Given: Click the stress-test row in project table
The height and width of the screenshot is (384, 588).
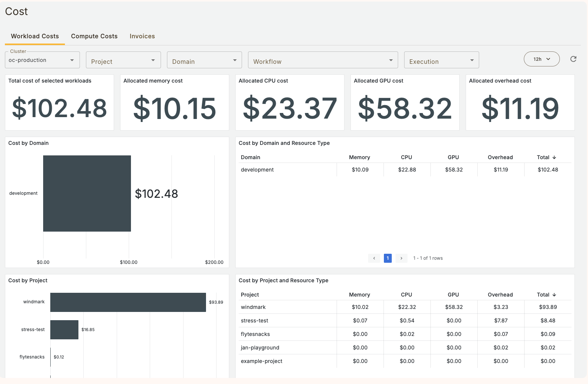Looking at the screenshot, I should click(x=254, y=321).
